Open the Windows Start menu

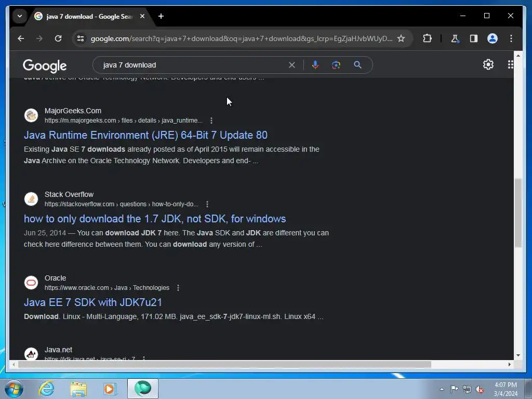(x=14, y=389)
